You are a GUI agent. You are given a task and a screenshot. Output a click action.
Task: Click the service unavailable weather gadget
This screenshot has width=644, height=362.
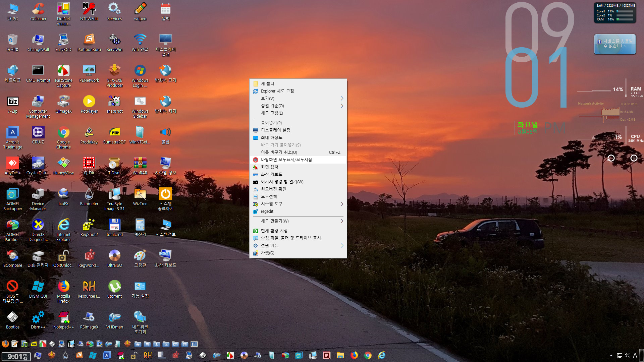(615, 44)
